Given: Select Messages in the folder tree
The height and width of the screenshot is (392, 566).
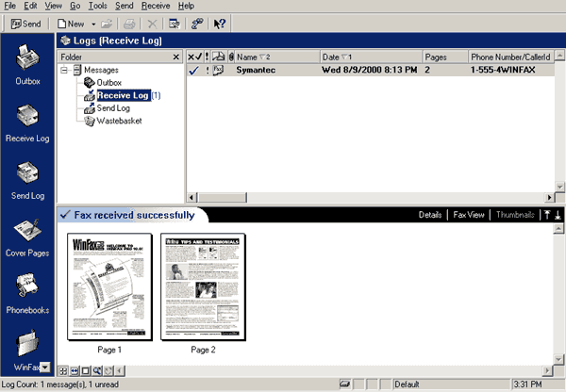Looking at the screenshot, I should coord(101,70).
